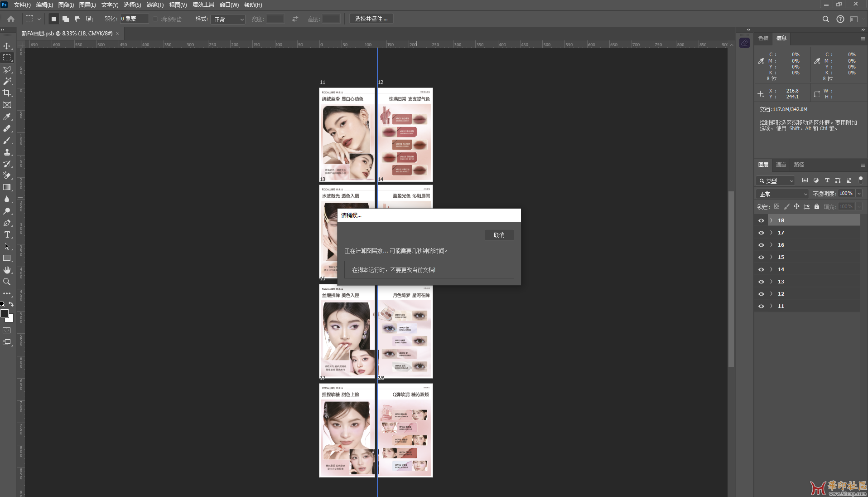Select the Frame tool
Image resolution: width=868 pixels, height=497 pixels.
tap(7, 105)
